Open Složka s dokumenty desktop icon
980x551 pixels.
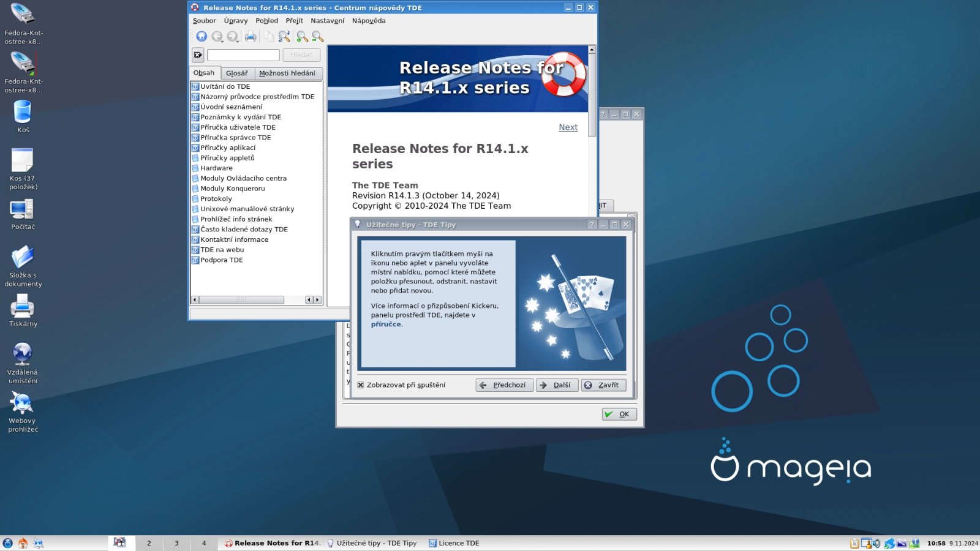click(23, 266)
